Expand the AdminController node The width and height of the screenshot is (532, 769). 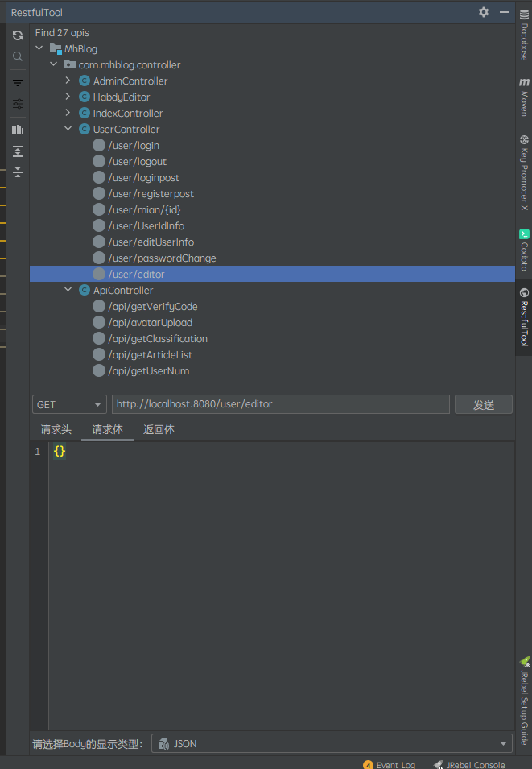pos(68,81)
